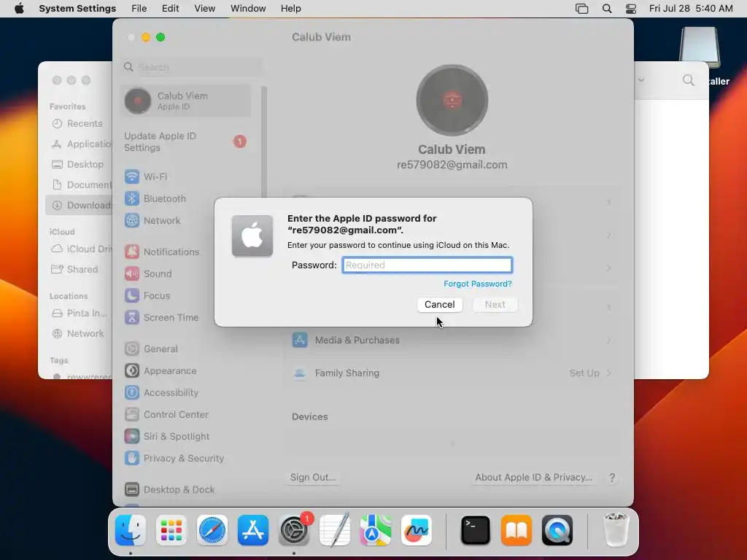Open Maps from the Dock
The height and width of the screenshot is (560, 747).
point(376,530)
